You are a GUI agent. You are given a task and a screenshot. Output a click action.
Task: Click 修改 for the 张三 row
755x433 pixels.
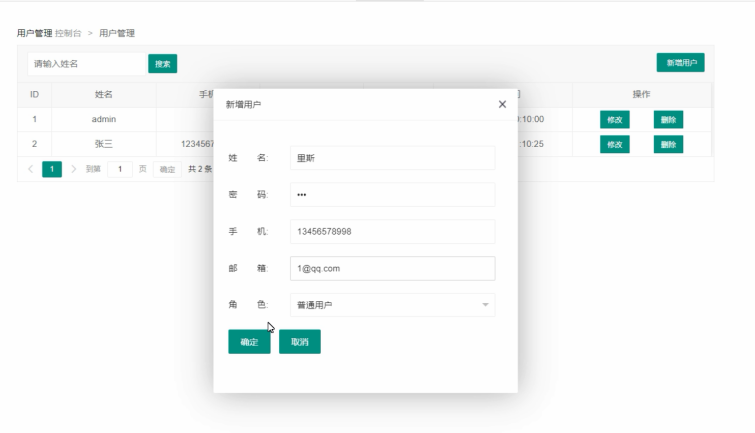pyautogui.click(x=615, y=144)
